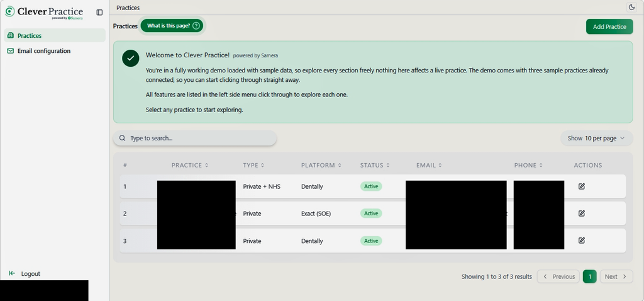Click the Active badge in row 2
The height and width of the screenshot is (301, 644).
(x=371, y=213)
